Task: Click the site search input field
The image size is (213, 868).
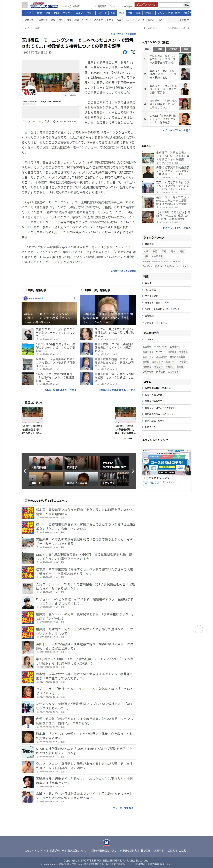Action: coord(171,5)
